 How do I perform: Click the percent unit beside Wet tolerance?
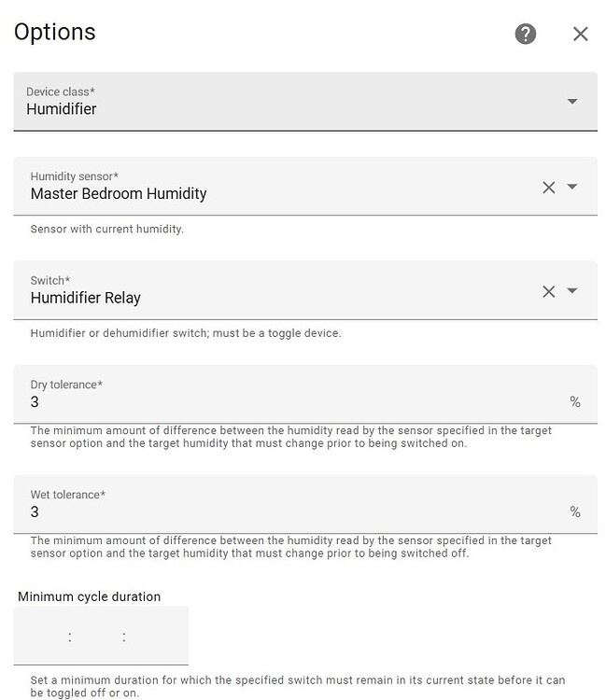pos(575,512)
